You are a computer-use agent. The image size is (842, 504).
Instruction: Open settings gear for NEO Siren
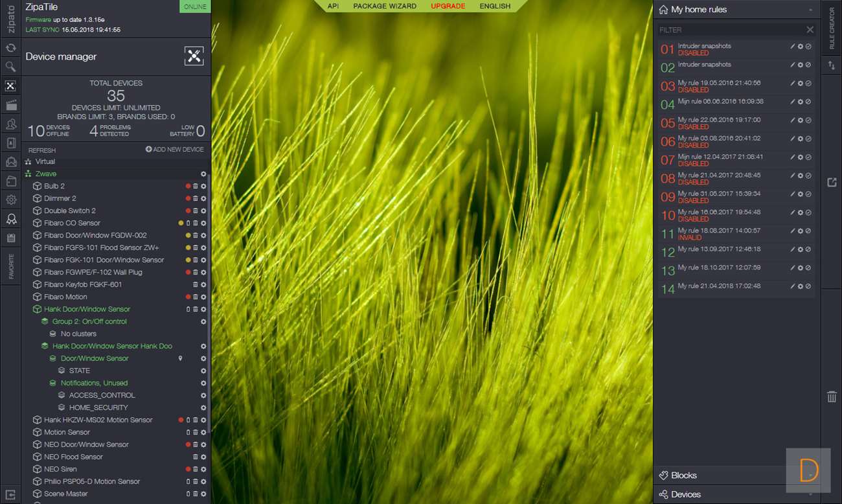click(203, 470)
